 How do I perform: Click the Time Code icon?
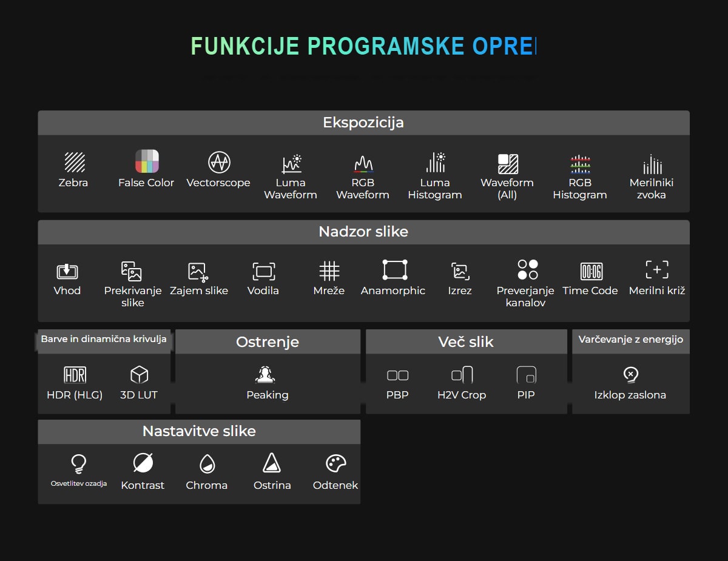coord(591,271)
